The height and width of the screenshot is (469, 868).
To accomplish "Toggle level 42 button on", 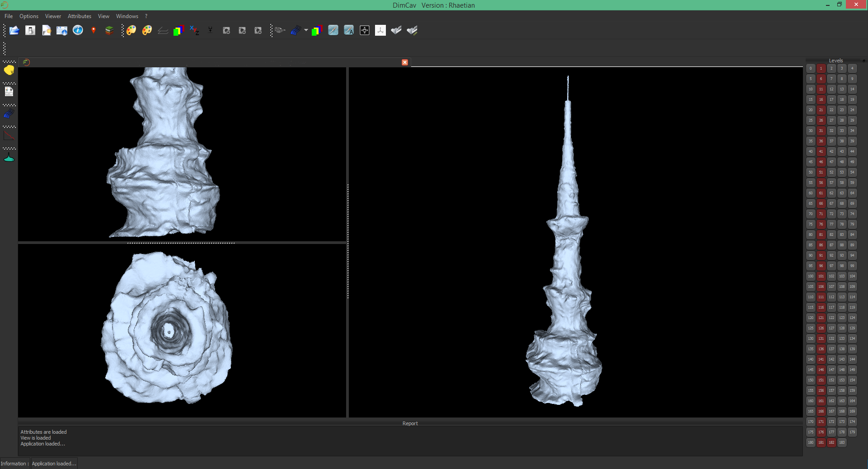I will coord(831,151).
